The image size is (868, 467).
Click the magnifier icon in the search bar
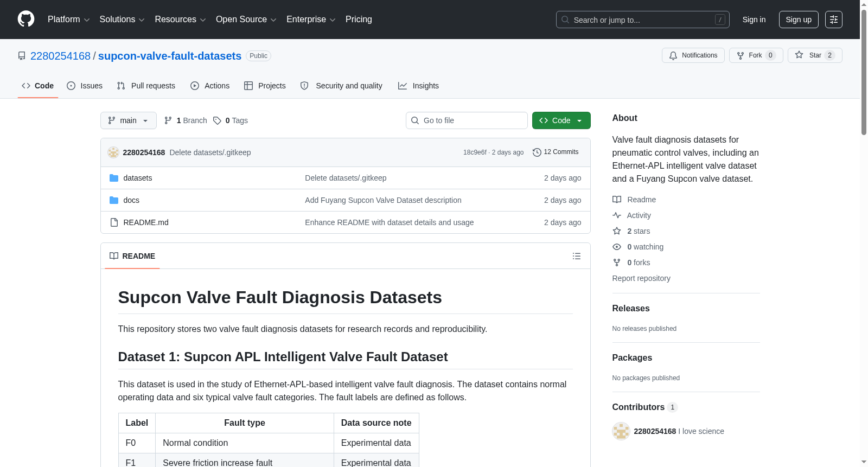565,20
